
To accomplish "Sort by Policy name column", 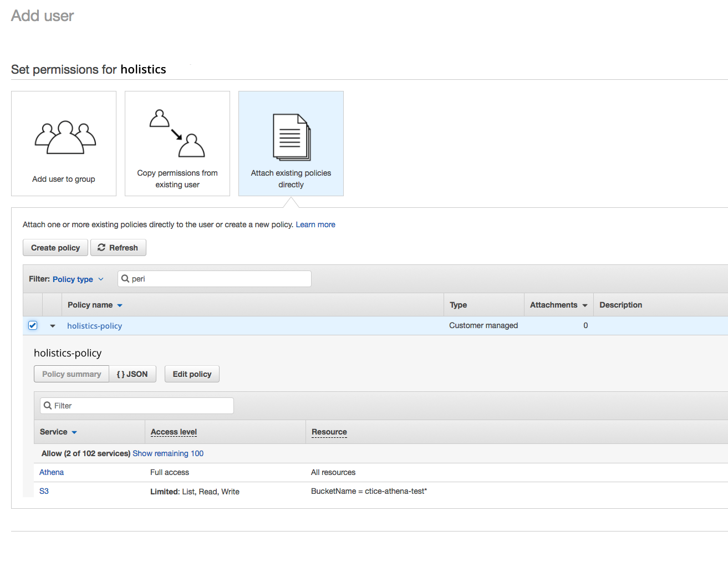I will [x=95, y=305].
